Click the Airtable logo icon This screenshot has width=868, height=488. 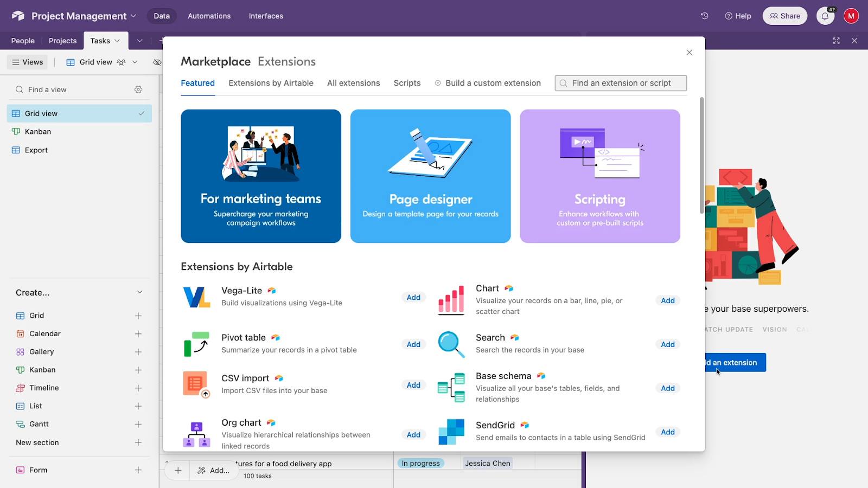point(18,16)
